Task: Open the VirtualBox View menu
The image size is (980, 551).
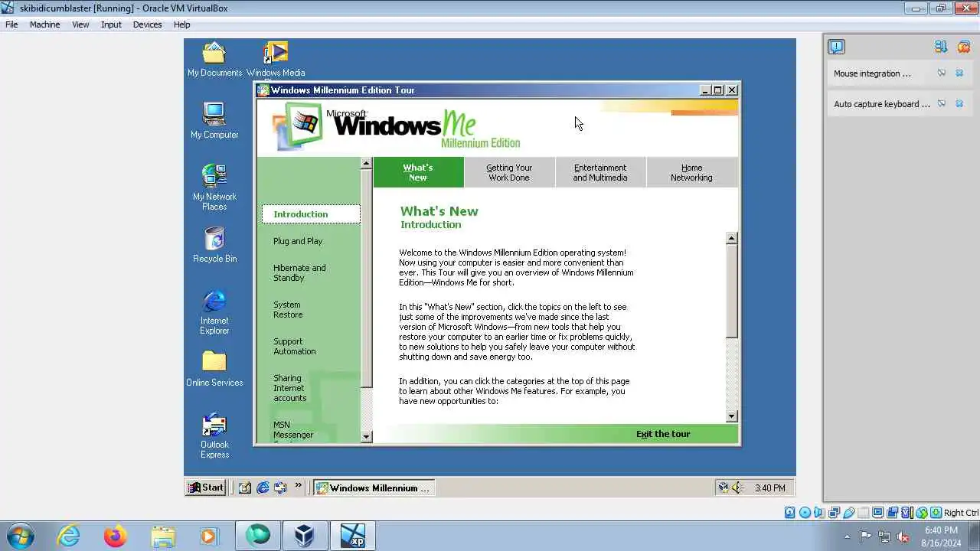Action: click(80, 24)
